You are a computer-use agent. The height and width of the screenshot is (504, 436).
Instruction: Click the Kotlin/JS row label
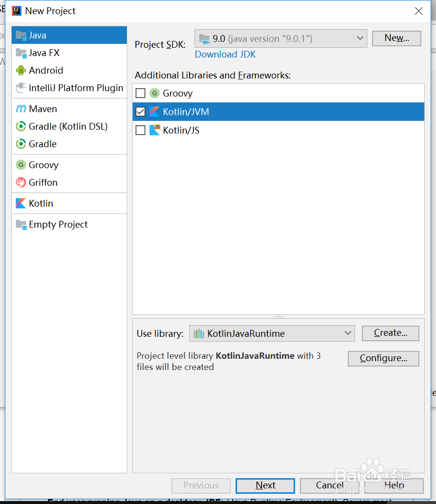pyautogui.click(x=181, y=130)
